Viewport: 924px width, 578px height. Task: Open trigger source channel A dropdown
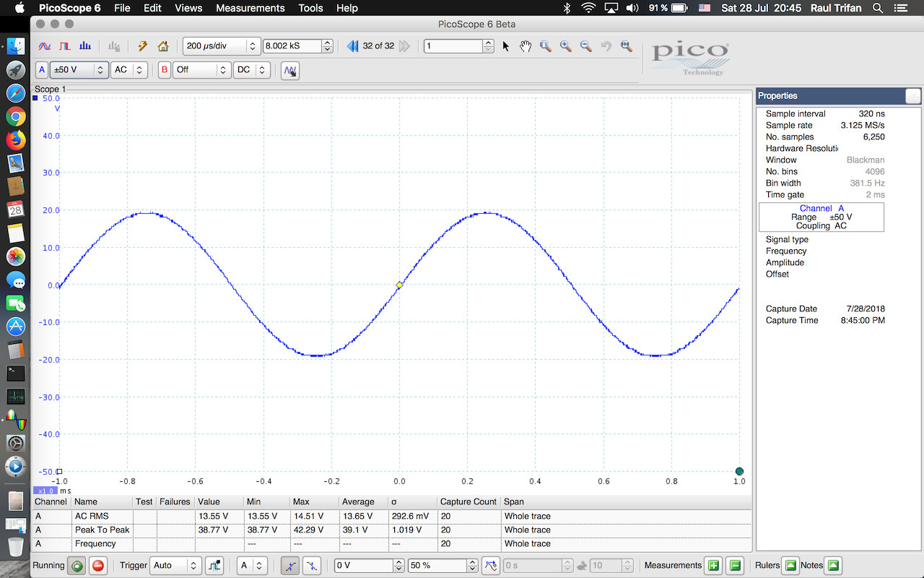point(252,566)
